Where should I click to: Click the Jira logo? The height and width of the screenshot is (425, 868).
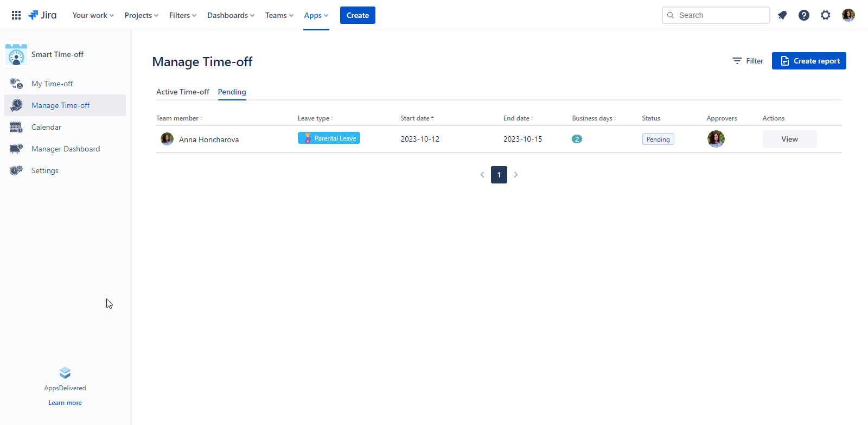click(42, 15)
